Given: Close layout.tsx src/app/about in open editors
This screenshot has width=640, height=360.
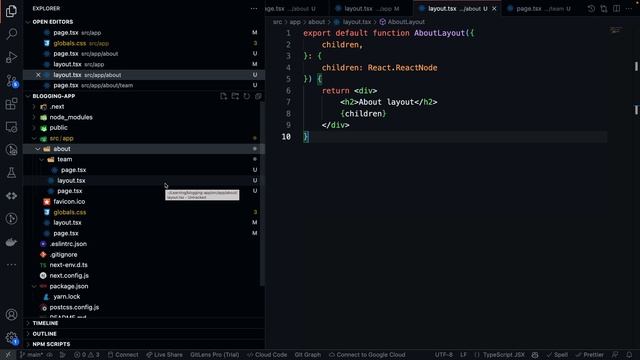Looking at the screenshot, I should pyautogui.click(x=38, y=75).
